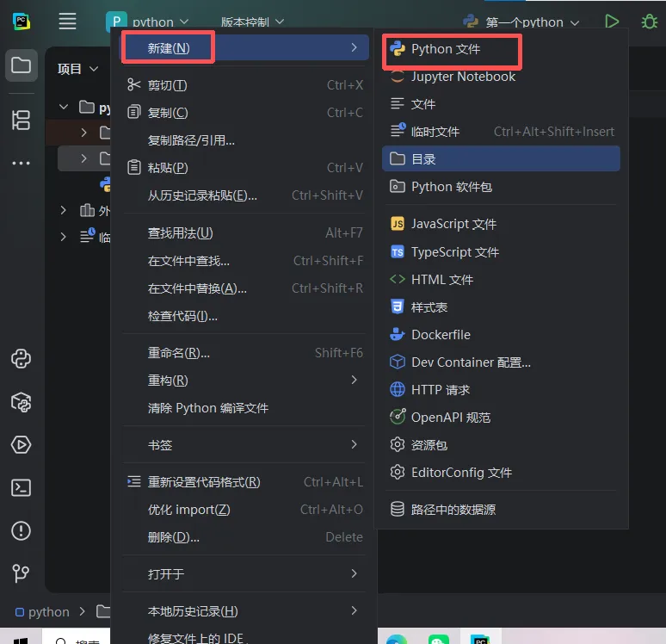Create a new 样式表
Screen dimensions: 666x644
(x=501, y=307)
